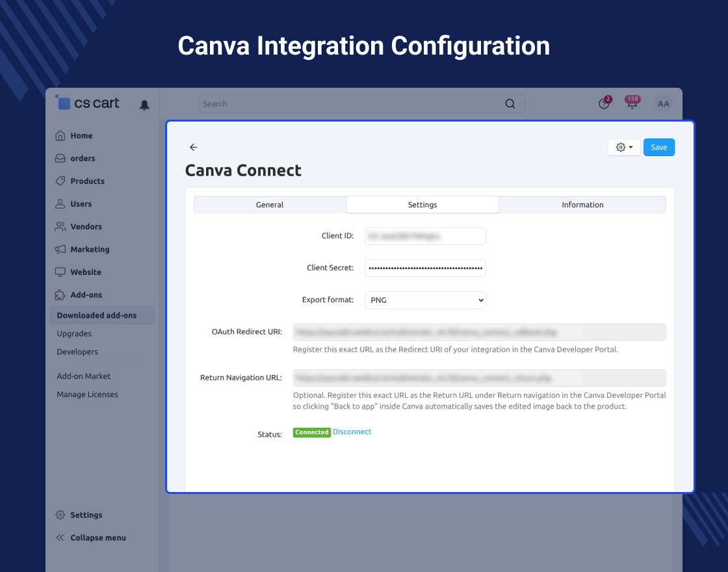Click the Canva Connect heading
This screenshot has width=728, height=572.
pyautogui.click(x=243, y=170)
